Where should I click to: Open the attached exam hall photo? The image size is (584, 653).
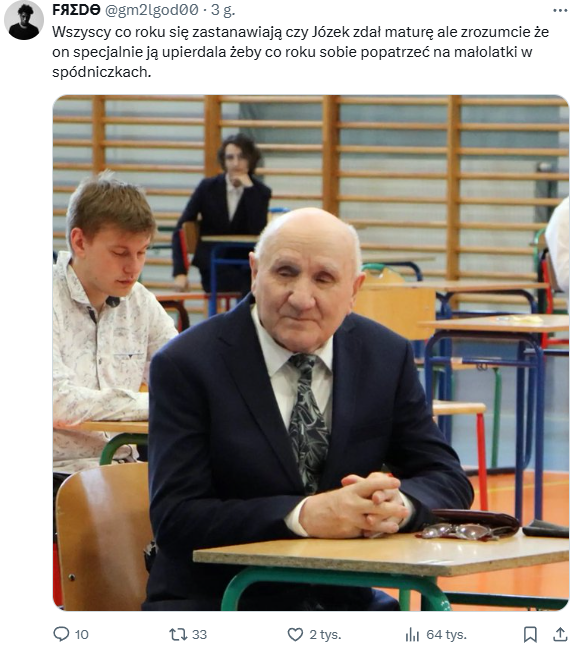(311, 353)
